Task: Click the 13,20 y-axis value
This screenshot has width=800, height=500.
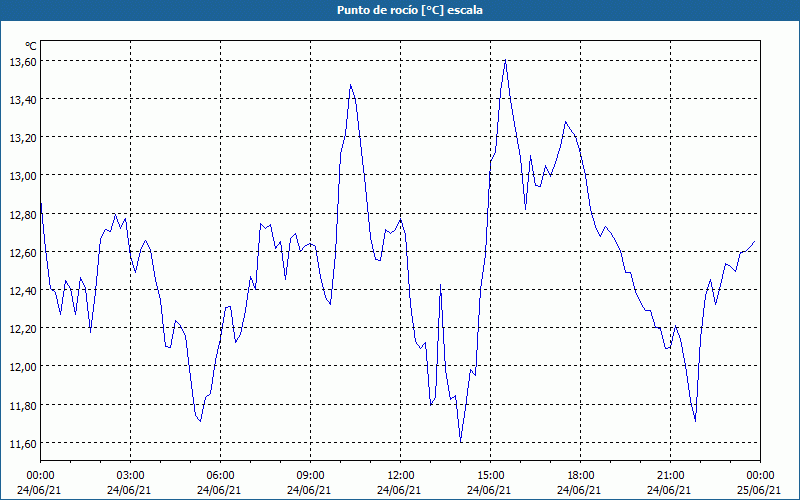Action: point(23,138)
